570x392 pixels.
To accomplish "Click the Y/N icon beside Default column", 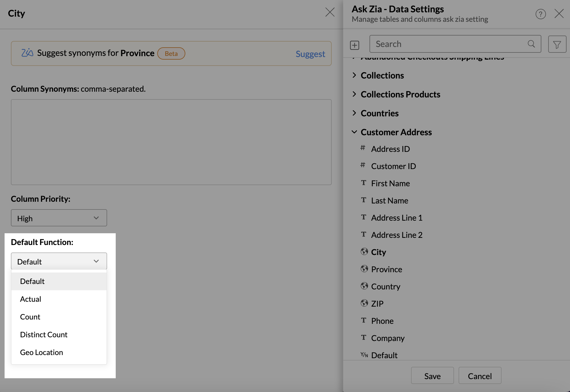I will pyautogui.click(x=364, y=355).
